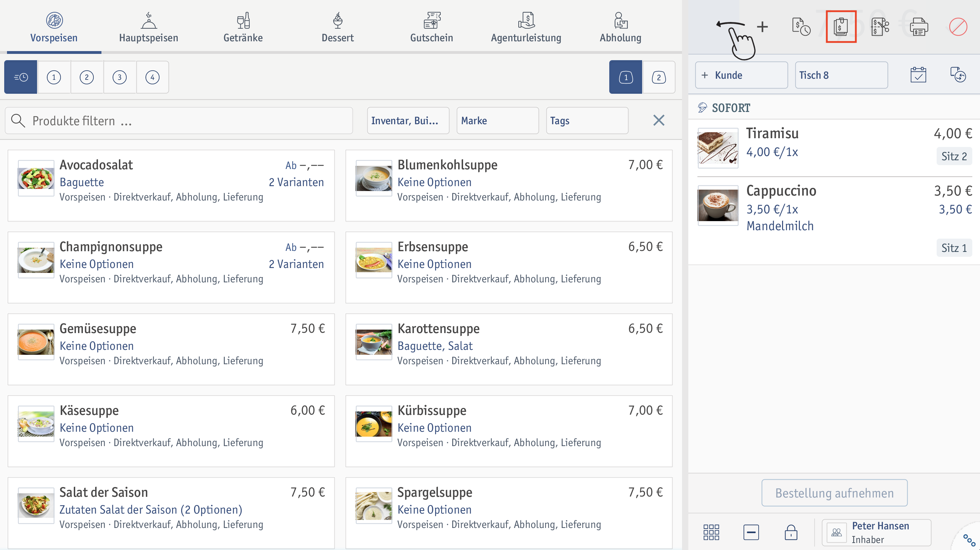This screenshot has height=550, width=980.
Task: Open the Tisch 8 table selector
Action: (841, 75)
